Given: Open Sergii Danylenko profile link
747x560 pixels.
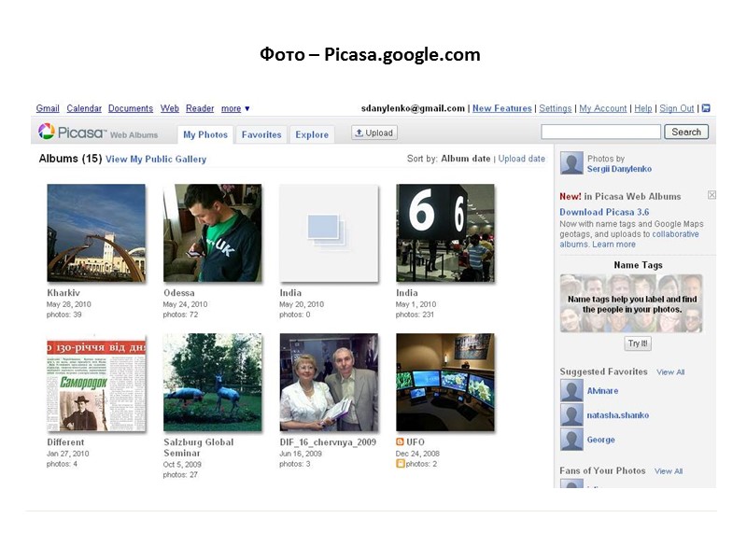Looking at the screenshot, I should pyautogui.click(x=619, y=169).
